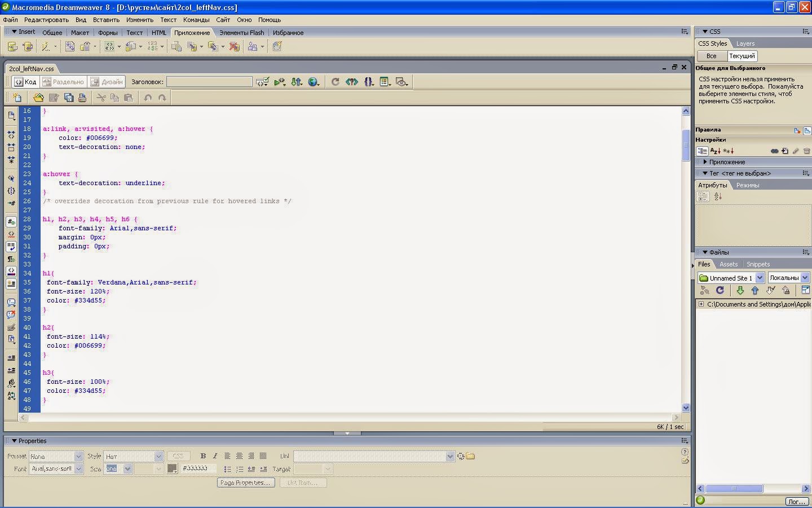Open the New Document icon in the standard toolbar
The width and height of the screenshot is (812, 508).
tap(17, 98)
